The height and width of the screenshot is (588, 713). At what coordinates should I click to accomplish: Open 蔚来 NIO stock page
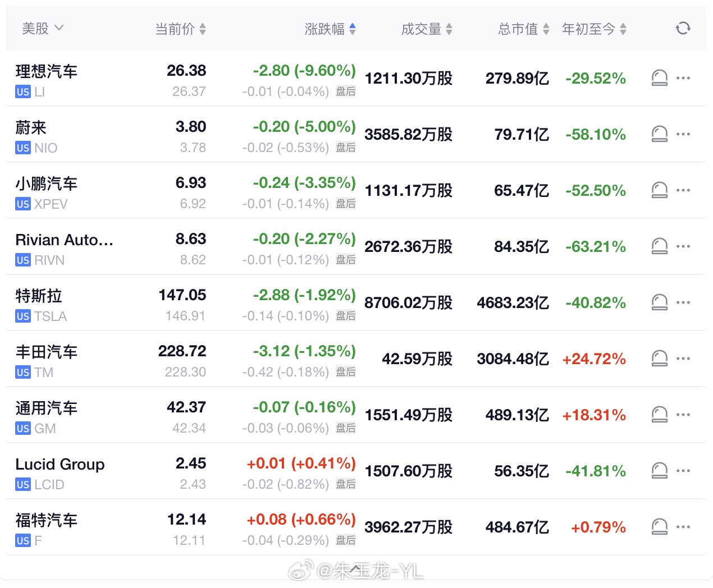click(31, 128)
